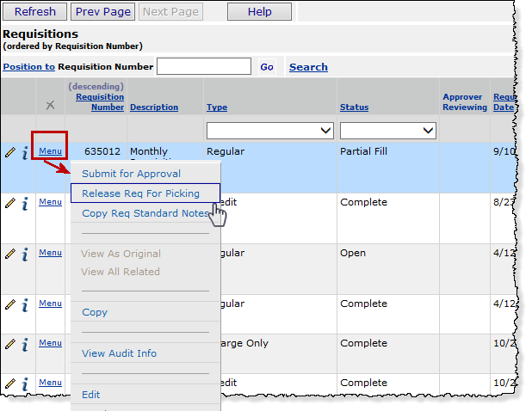Screen dimensions: 532x411
Task: Open the Status filter dropdown
Action: pyautogui.click(x=387, y=130)
